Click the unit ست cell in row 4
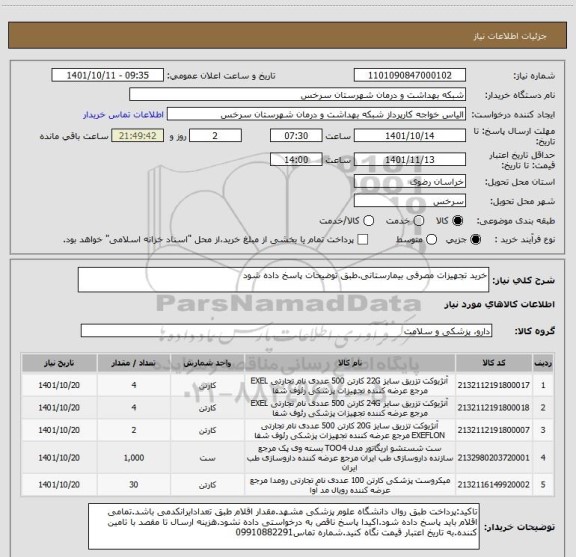The width and height of the screenshot is (576, 557). 207,458
